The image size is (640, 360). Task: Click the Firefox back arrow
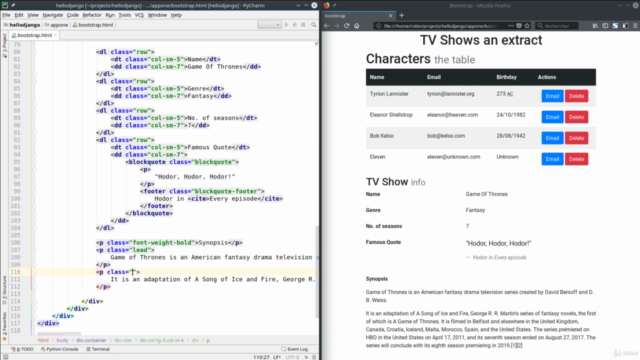[327, 26]
